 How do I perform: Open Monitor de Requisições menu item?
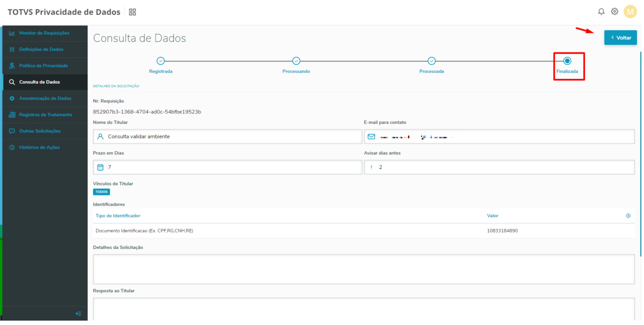(45, 33)
